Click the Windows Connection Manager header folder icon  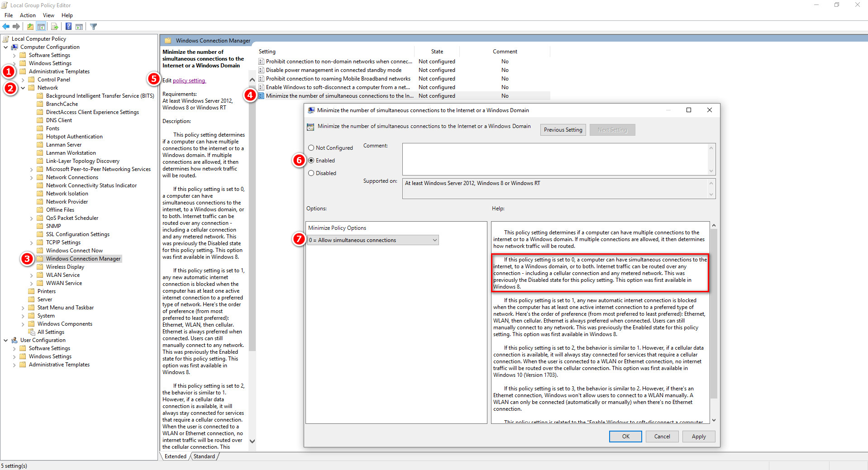168,40
